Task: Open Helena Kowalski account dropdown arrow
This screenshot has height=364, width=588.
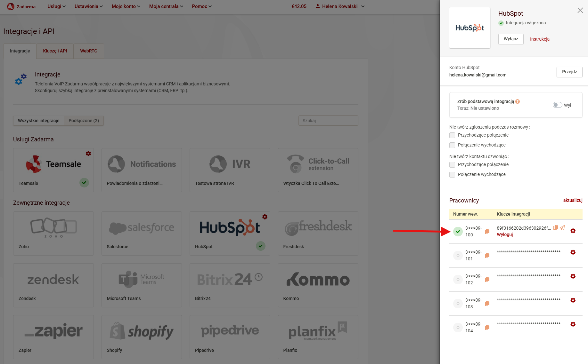Action: click(363, 6)
